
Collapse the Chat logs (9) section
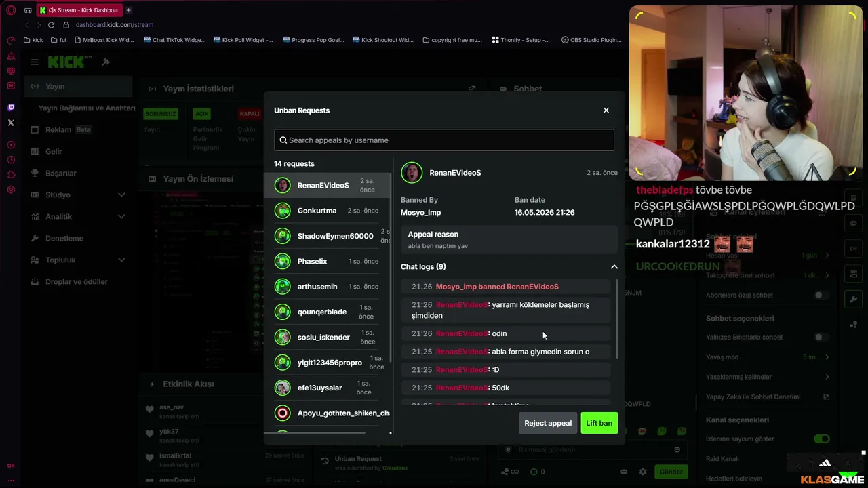[x=614, y=267]
